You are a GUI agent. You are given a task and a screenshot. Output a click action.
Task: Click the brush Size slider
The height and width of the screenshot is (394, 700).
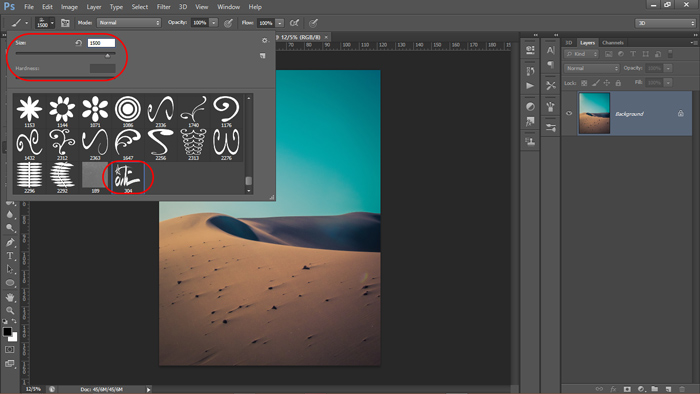pyautogui.click(x=66, y=54)
